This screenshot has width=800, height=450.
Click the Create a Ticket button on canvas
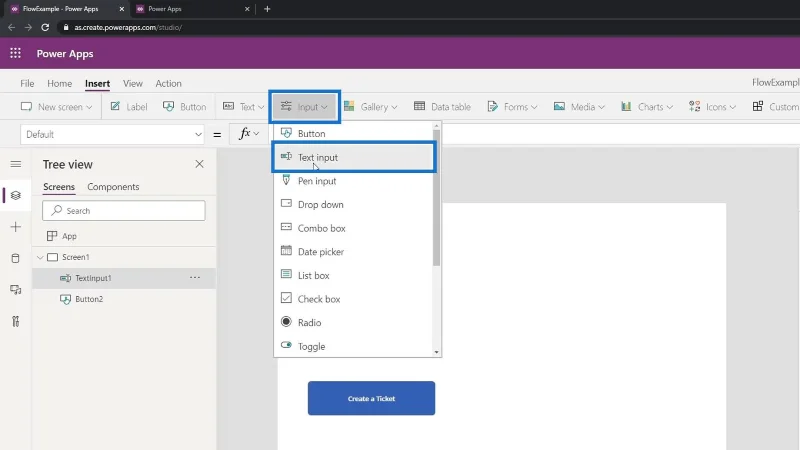pyautogui.click(x=371, y=398)
